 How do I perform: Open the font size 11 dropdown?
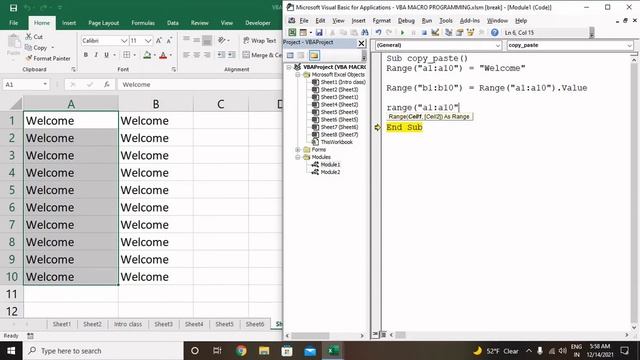[148, 40]
